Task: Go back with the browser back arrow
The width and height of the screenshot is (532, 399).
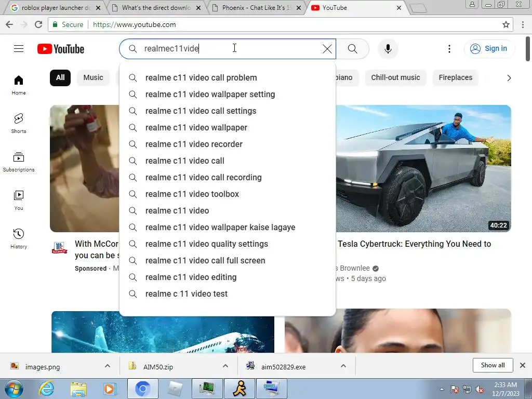Action: 9,24
